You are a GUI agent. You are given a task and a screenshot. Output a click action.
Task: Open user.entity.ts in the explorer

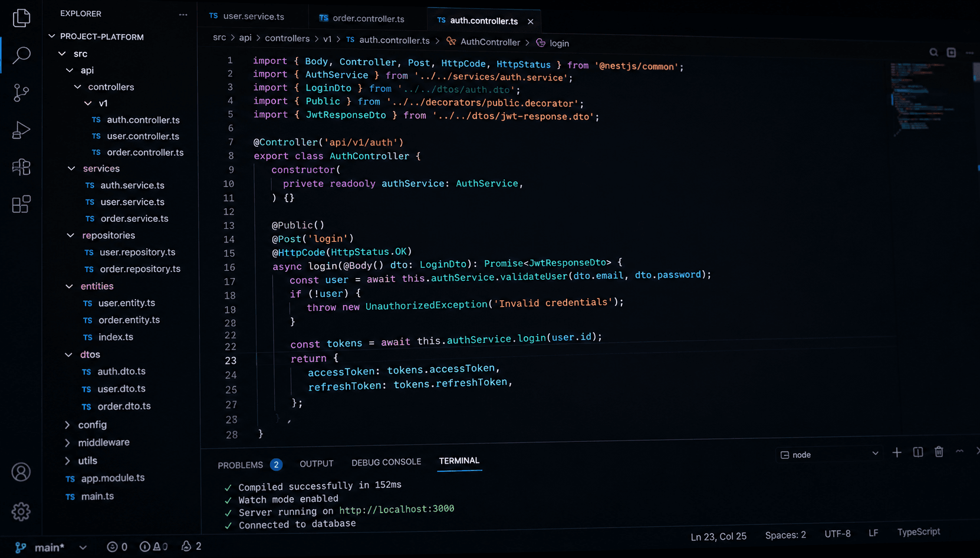coord(127,303)
